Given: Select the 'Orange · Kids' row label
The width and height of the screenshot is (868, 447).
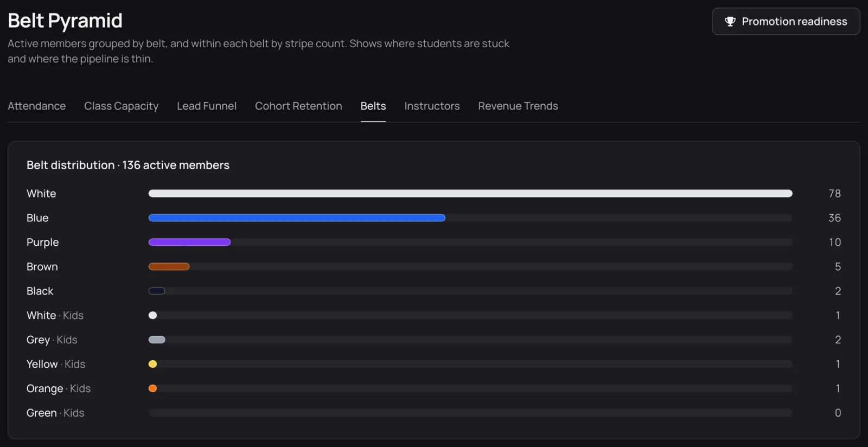Looking at the screenshot, I should [x=59, y=389].
